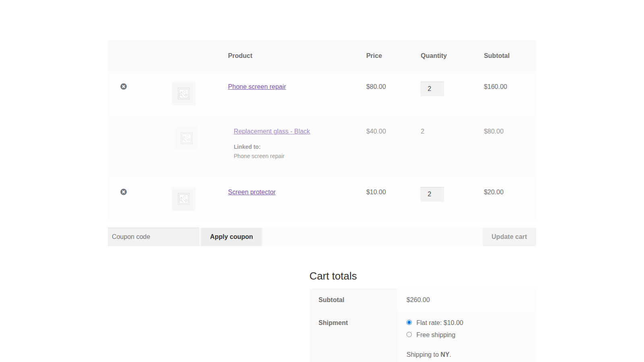Click the Product column header
Viewport: 644px width, 362px height.
(x=240, y=56)
